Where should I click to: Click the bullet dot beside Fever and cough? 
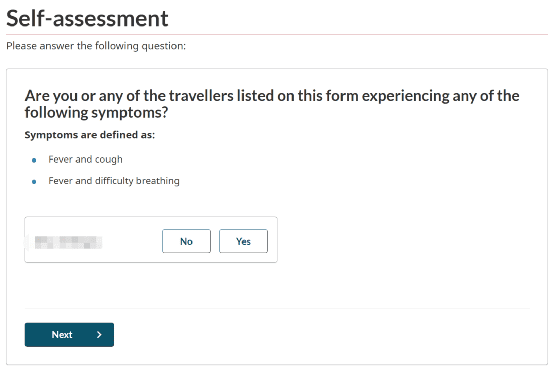pos(34,160)
